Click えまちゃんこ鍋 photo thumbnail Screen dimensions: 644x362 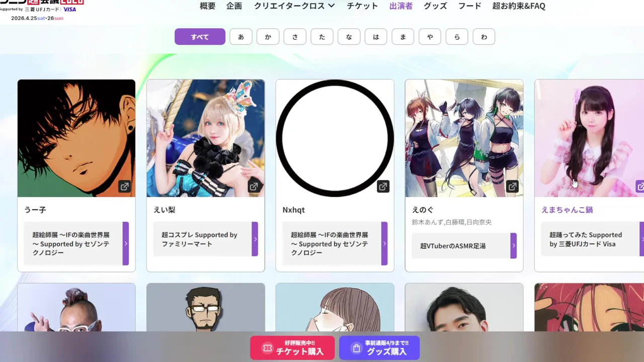(x=589, y=138)
